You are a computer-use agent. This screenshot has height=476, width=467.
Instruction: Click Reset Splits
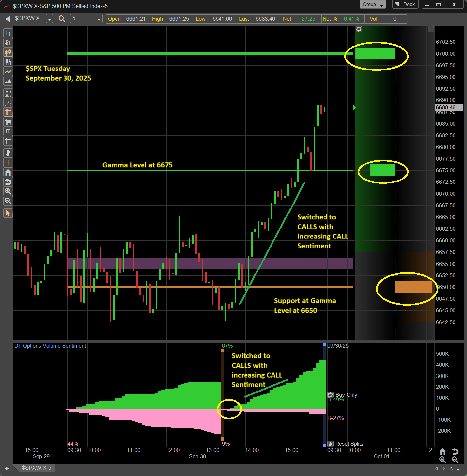tap(346, 444)
